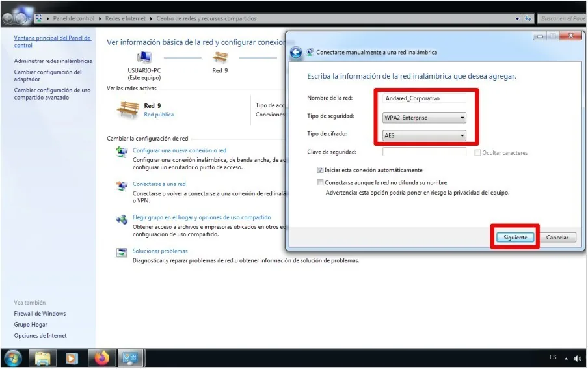
Task: Toggle Iniciar esta conexión automáticamente checkbox
Action: pyautogui.click(x=320, y=170)
